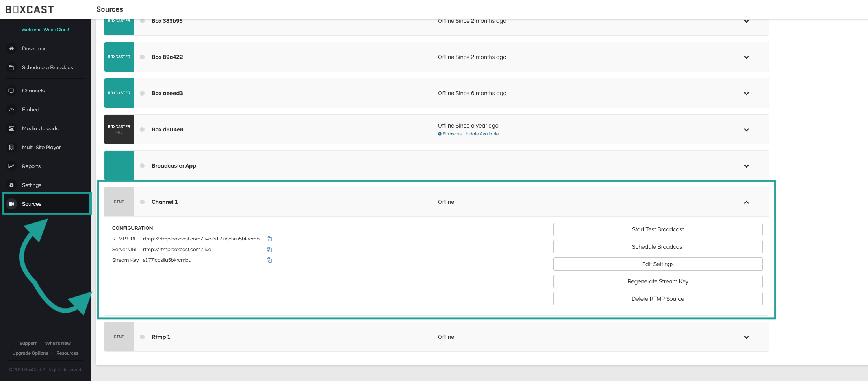Viewport: 868px width, 381px height.
Task: Expand the Broadcaster App source
Action: click(x=746, y=166)
